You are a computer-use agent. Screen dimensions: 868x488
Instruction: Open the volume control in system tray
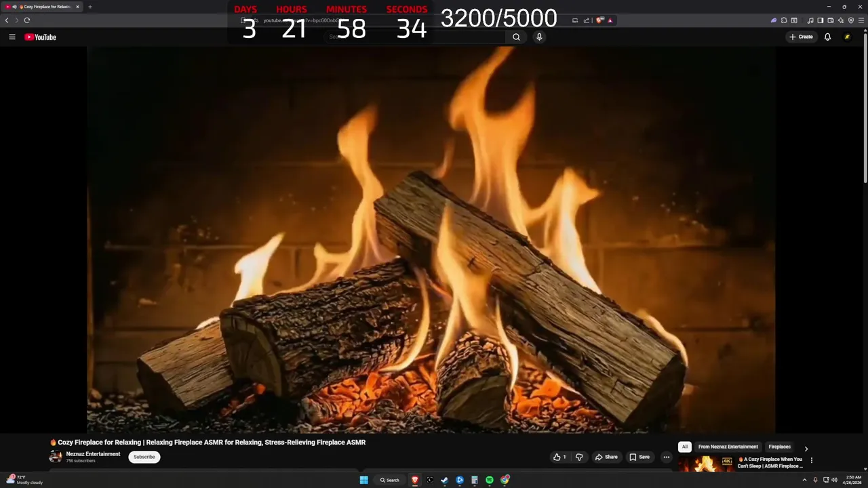pyautogui.click(x=834, y=480)
